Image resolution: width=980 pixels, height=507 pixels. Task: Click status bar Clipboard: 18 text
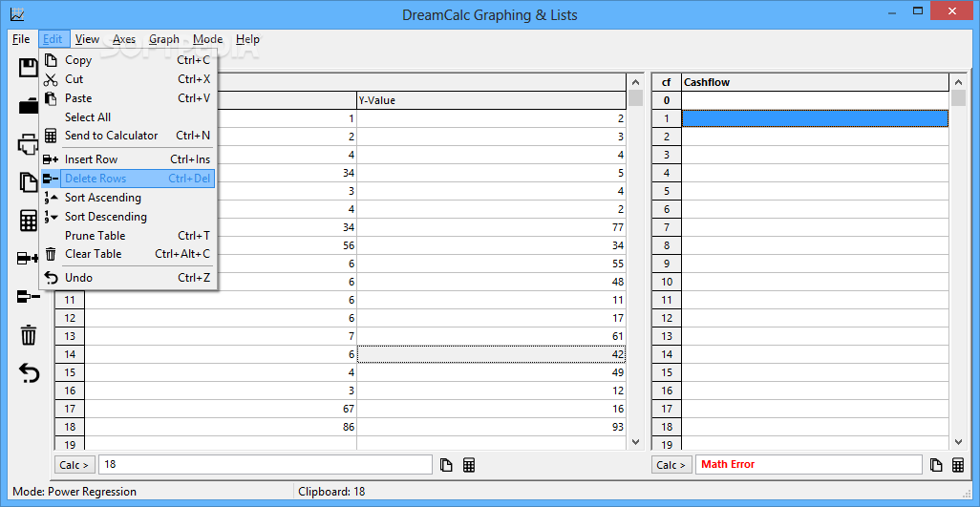[x=331, y=492]
